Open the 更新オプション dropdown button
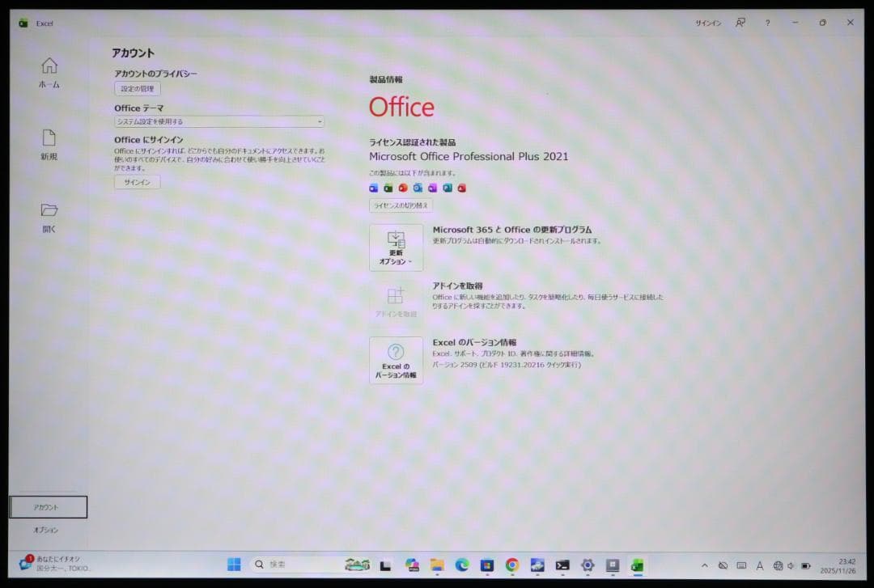Viewport: 874px width, 588px height. [396, 247]
